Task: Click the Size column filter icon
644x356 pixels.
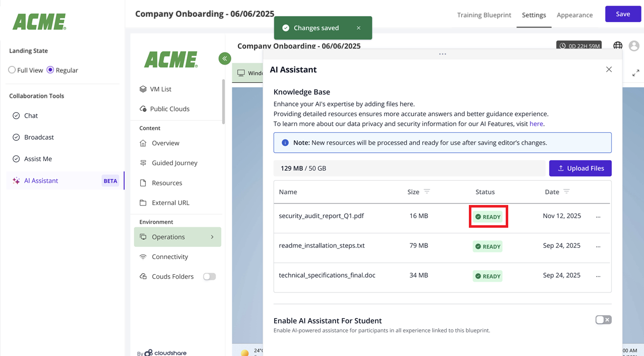Action: (427, 191)
